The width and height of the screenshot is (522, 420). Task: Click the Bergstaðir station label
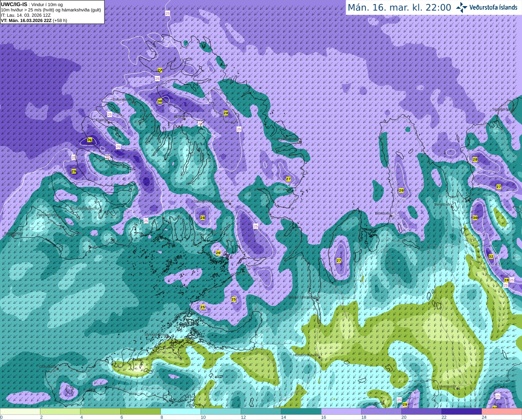(x=443, y=204)
